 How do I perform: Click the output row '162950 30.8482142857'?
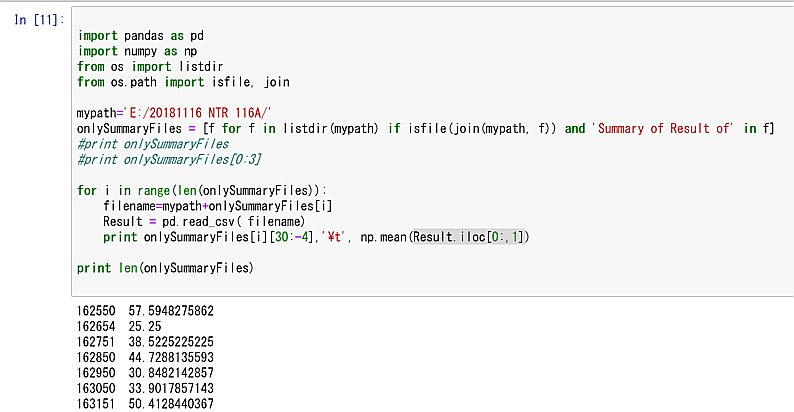pos(145,373)
